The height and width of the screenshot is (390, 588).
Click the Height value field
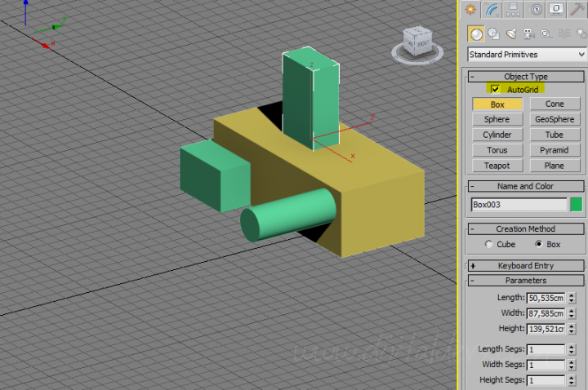[x=546, y=329]
